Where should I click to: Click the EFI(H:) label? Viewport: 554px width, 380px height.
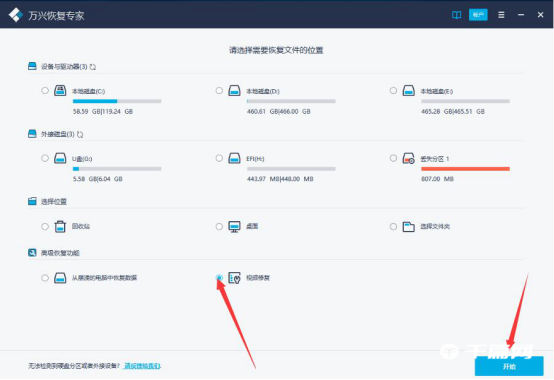[255, 159]
